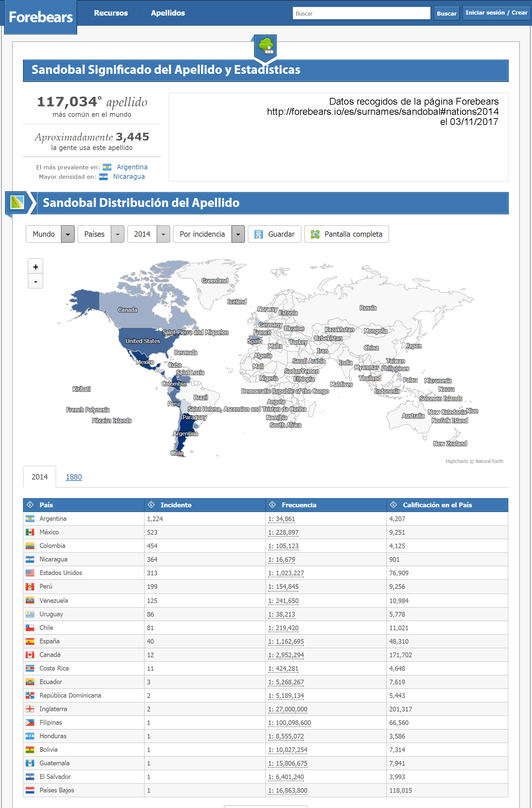532x808 pixels.
Task: Sort table by País column icon
Action: pyautogui.click(x=30, y=505)
